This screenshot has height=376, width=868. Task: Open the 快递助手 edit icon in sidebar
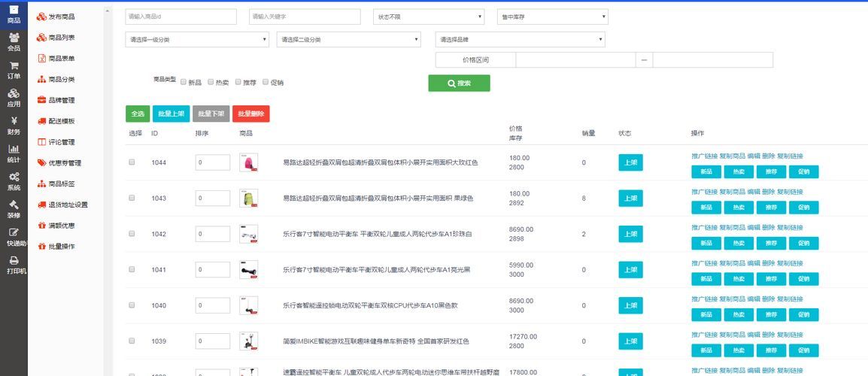pyautogui.click(x=14, y=232)
